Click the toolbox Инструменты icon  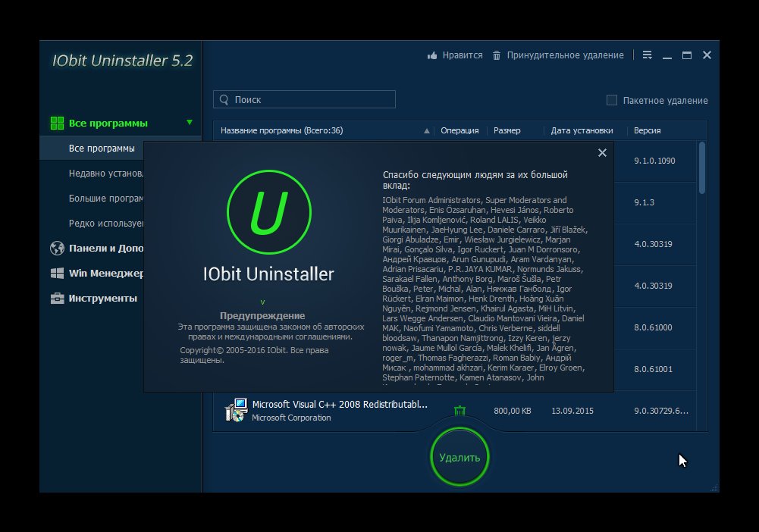click(57, 299)
